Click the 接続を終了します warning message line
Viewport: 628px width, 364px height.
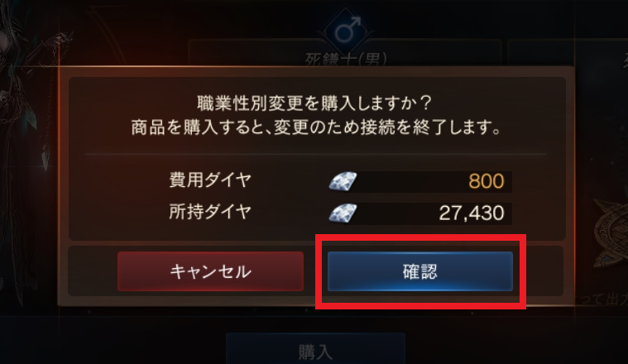click(316, 127)
